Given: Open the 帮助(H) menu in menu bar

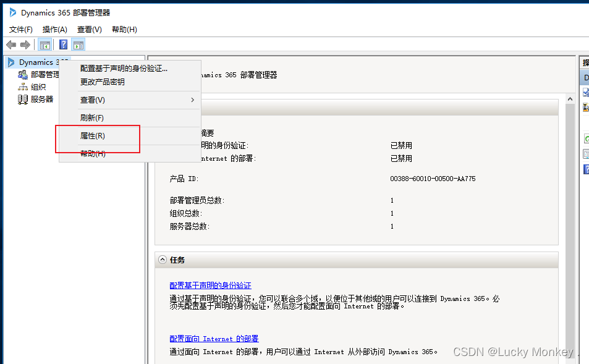Looking at the screenshot, I should pos(124,29).
